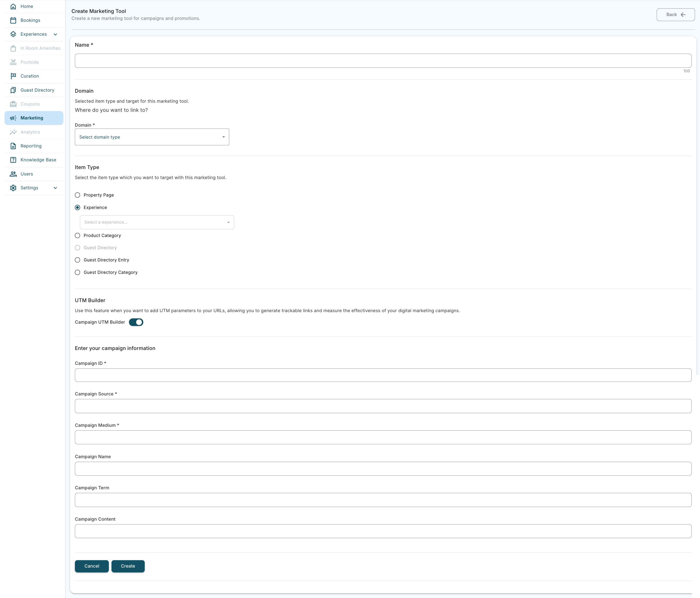Click the Settings gear icon
700x598 pixels.
13,188
